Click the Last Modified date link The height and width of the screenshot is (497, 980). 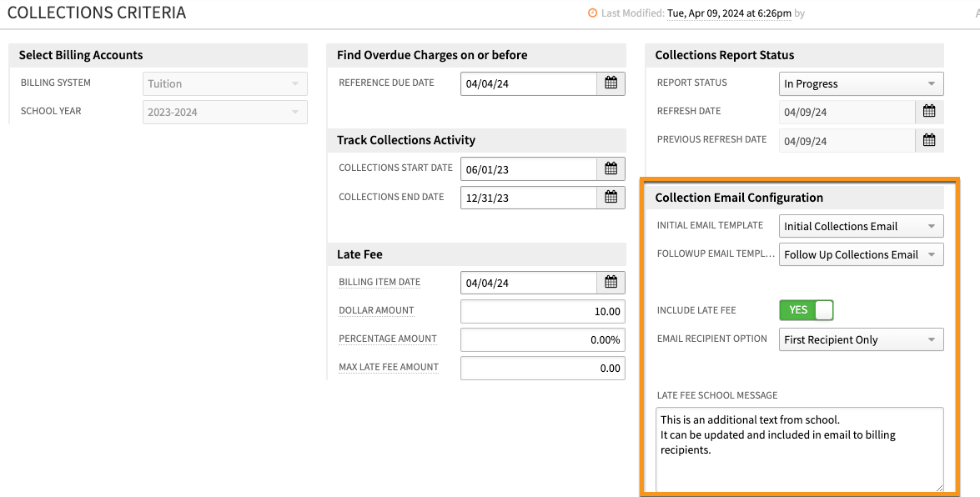tap(730, 13)
